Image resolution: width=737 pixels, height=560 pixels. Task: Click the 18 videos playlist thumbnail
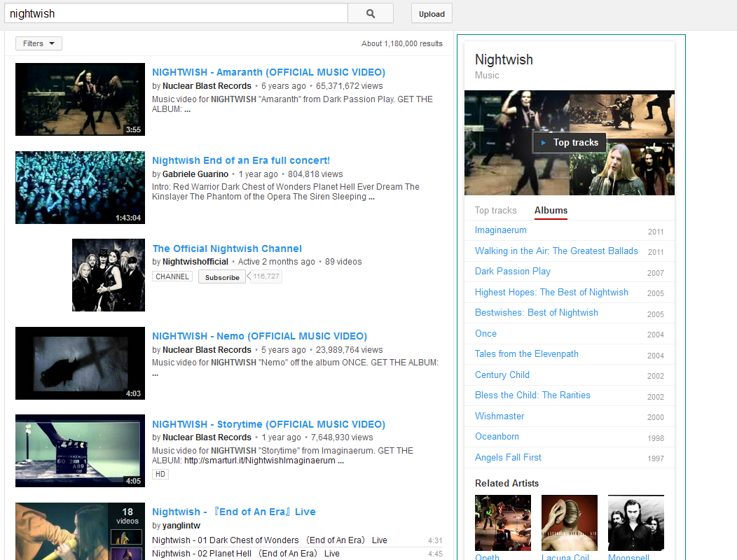point(81,531)
